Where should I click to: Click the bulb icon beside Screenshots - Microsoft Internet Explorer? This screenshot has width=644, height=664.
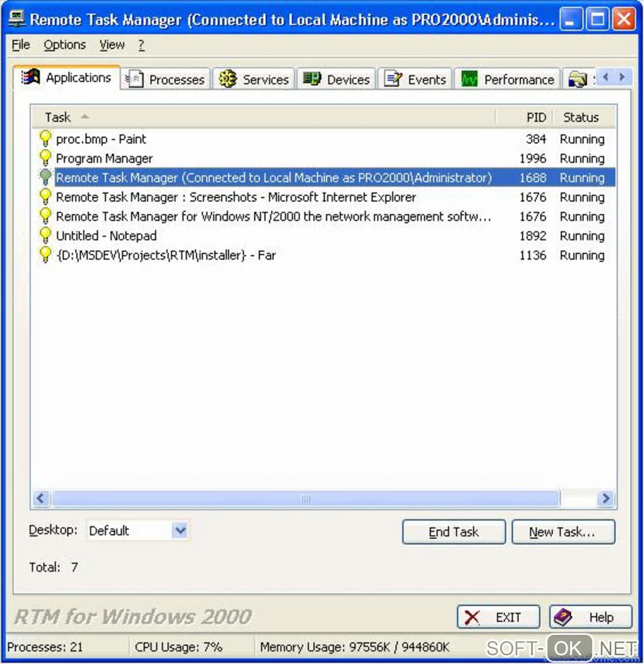pos(45,196)
